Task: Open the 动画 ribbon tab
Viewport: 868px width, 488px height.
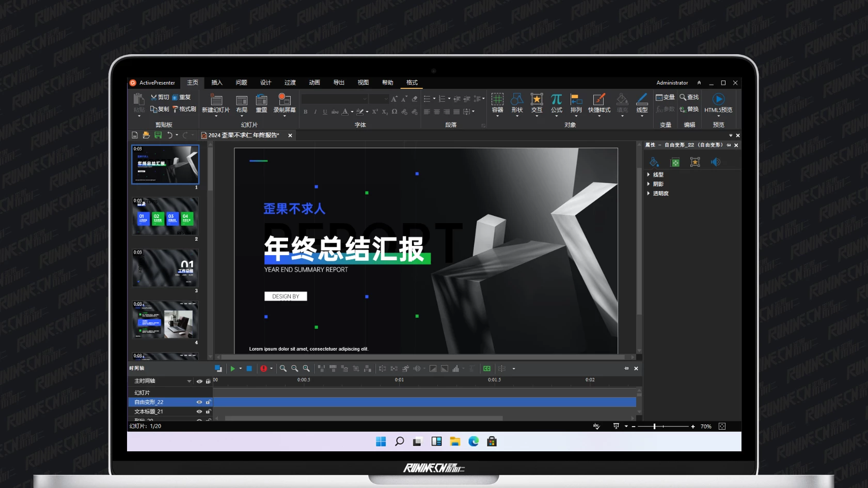Action: [314, 83]
